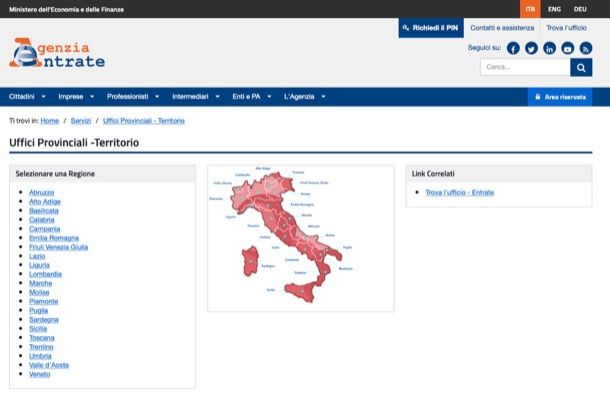Go to Servizi breadcrumb link

pyautogui.click(x=81, y=121)
